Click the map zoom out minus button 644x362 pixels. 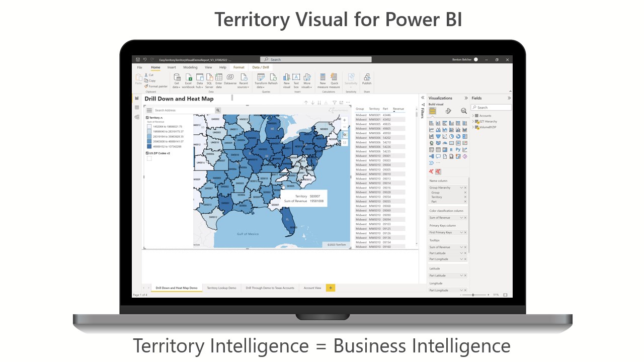(345, 127)
